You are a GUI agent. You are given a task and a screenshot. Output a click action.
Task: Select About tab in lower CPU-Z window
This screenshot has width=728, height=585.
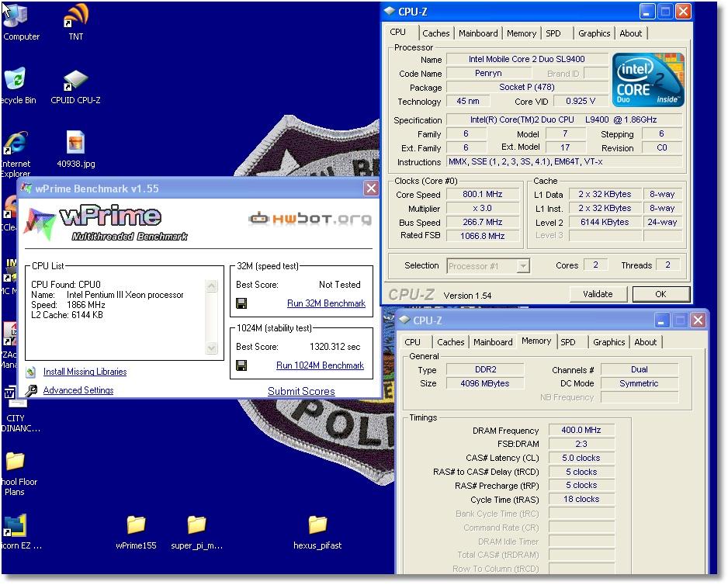click(646, 342)
